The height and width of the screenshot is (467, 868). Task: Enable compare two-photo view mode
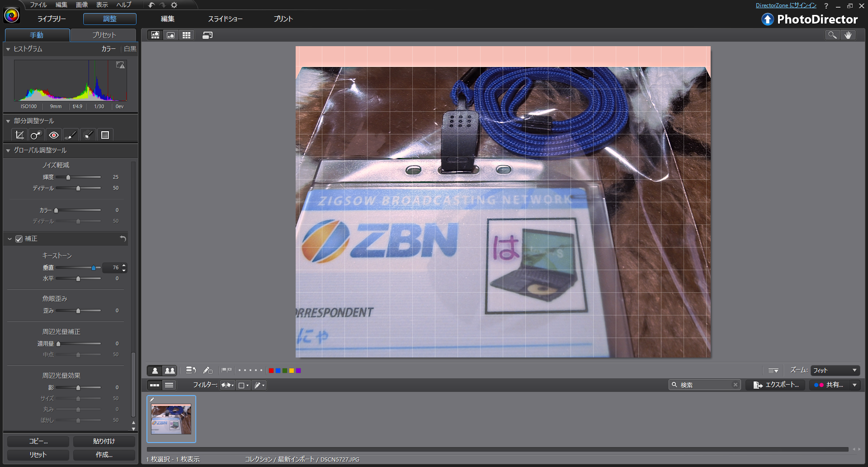(x=170, y=371)
